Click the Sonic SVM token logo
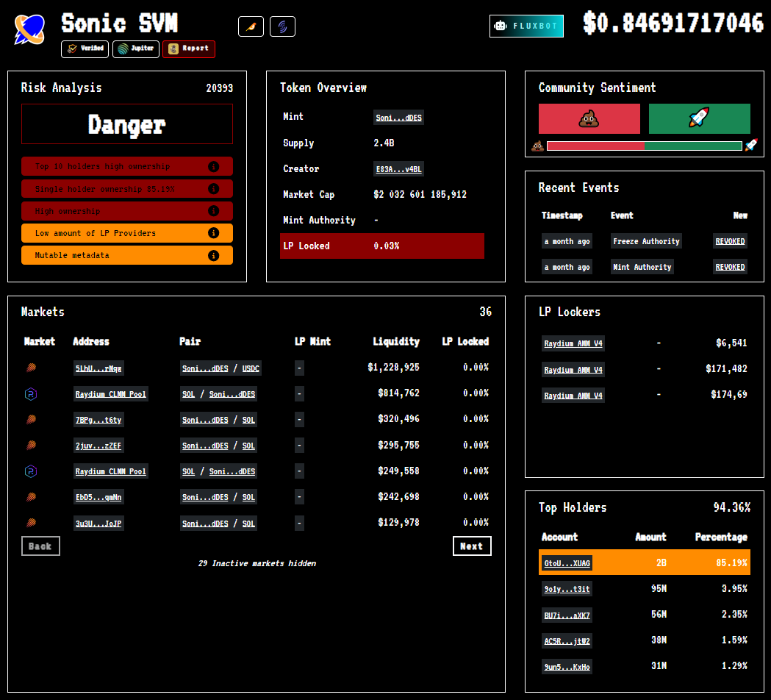771x700 pixels. [29, 29]
